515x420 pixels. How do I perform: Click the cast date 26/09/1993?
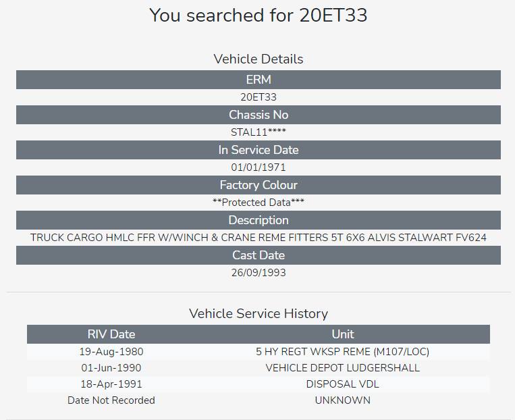pyautogui.click(x=258, y=273)
